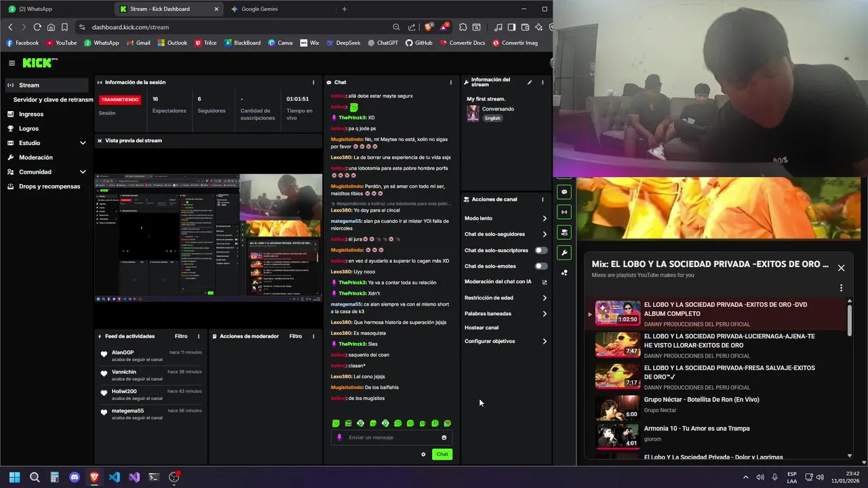
Task: Send message with green Chat button
Action: [x=442, y=454]
